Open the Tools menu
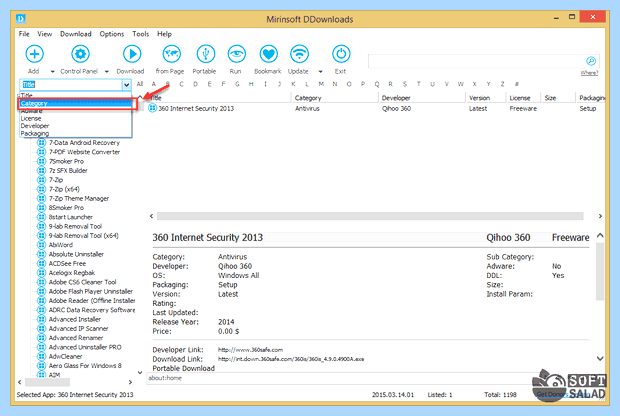620x416 pixels. 140,34
